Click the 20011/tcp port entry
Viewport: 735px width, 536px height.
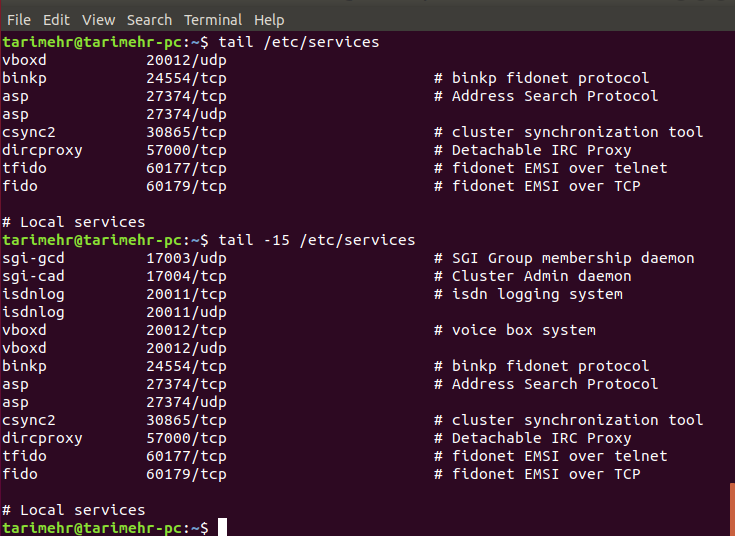pyautogui.click(x=186, y=294)
